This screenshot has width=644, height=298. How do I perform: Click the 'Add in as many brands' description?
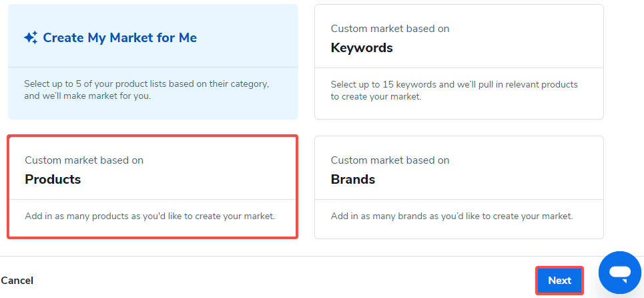tap(452, 216)
